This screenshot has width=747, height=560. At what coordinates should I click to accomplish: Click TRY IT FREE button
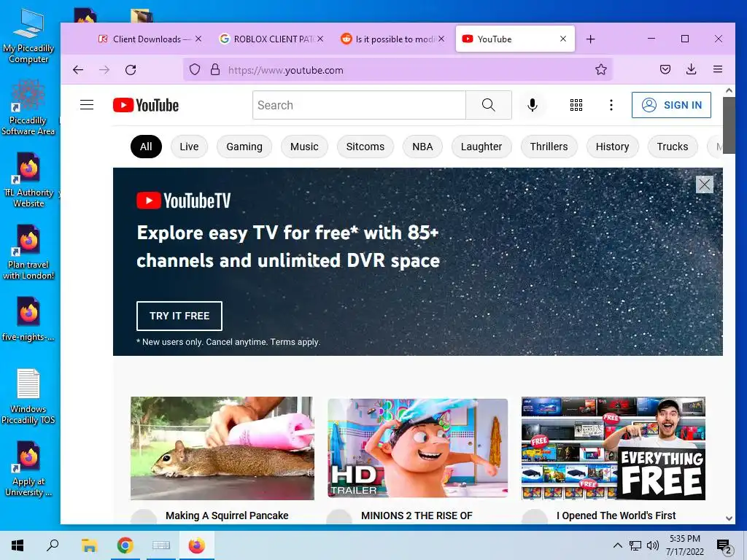click(x=179, y=316)
